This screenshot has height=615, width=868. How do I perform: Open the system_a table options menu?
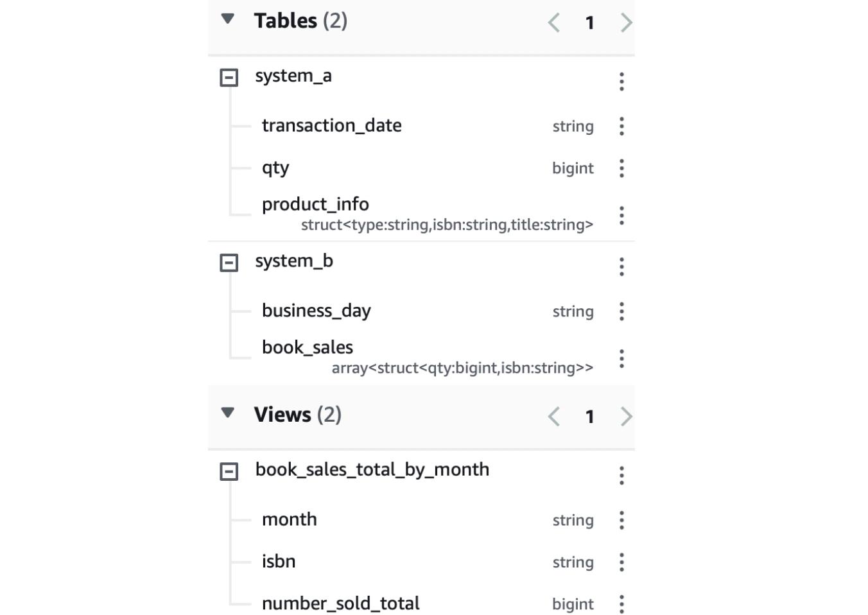pyautogui.click(x=621, y=82)
